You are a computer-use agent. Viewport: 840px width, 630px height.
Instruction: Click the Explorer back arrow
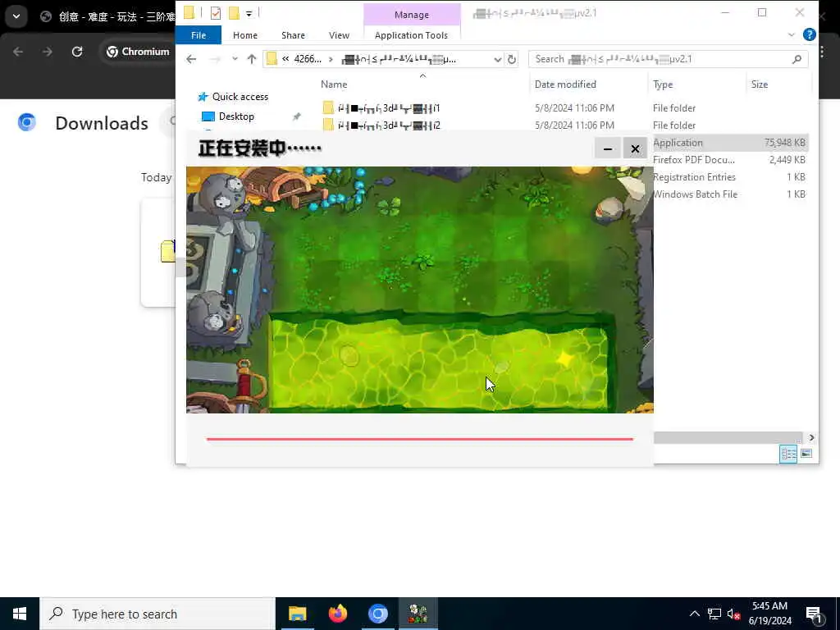pyautogui.click(x=191, y=59)
